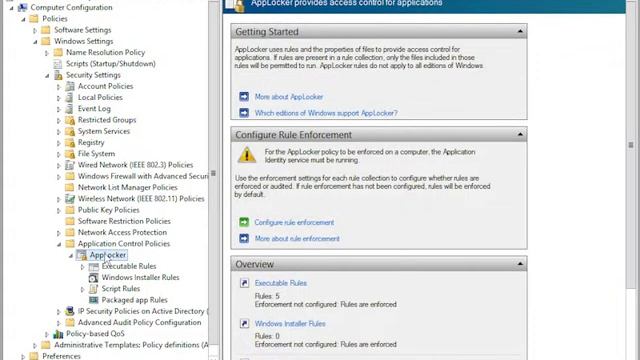Expand the Administrative Templates node
The height and width of the screenshot is (360, 640).
click(35, 345)
